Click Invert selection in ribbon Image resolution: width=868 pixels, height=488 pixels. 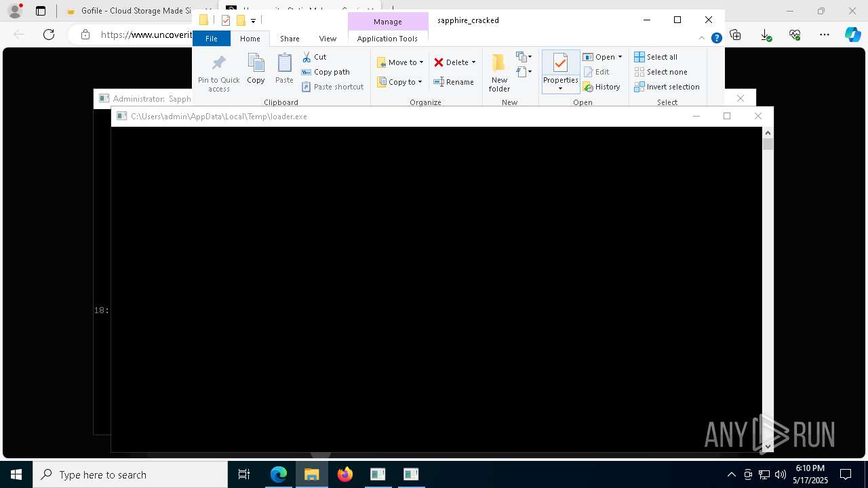click(x=667, y=87)
